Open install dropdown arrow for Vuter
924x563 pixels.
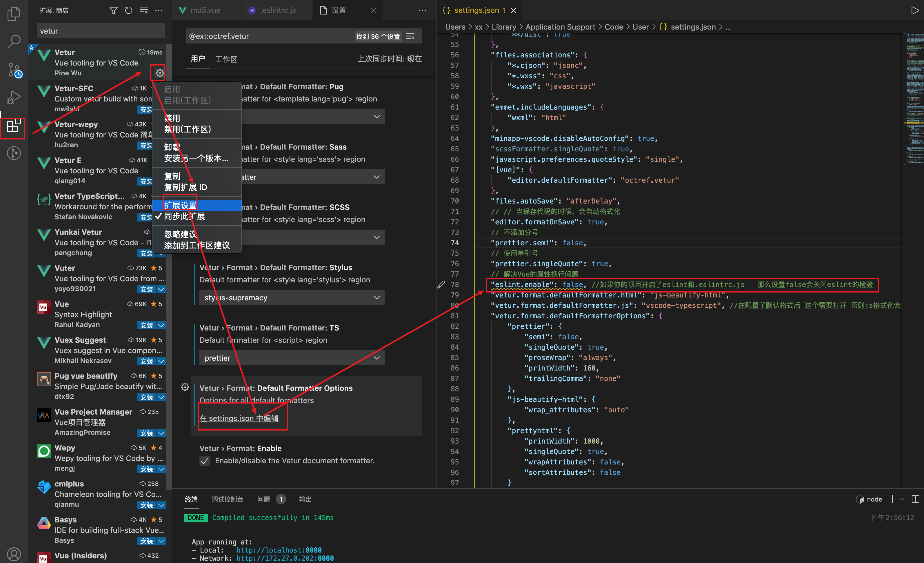161,289
